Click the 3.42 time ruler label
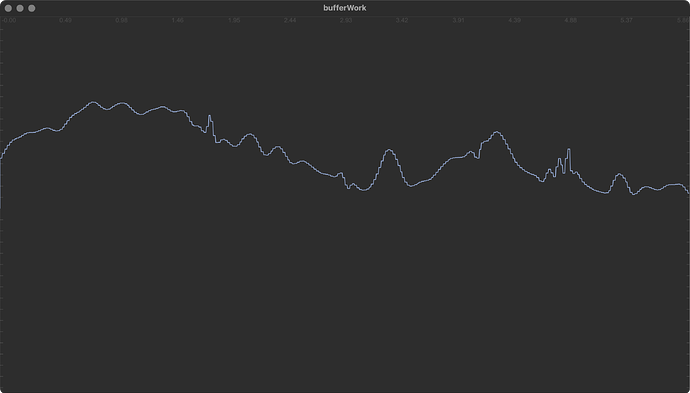Screen dimensions: 690x393 point(402,21)
